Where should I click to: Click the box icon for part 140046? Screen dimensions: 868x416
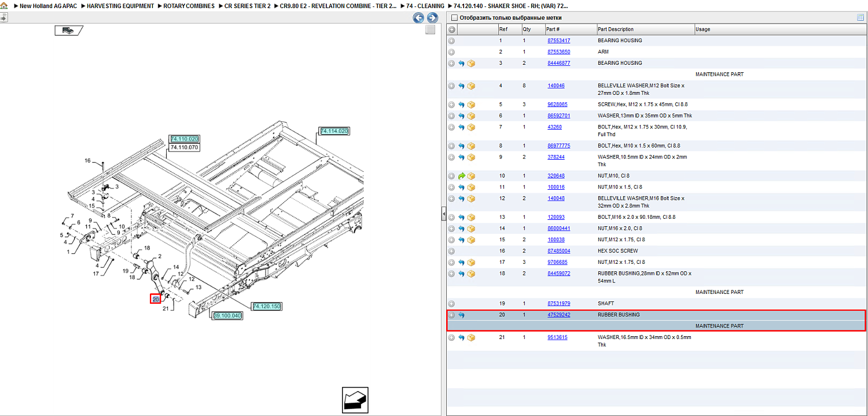click(471, 86)
